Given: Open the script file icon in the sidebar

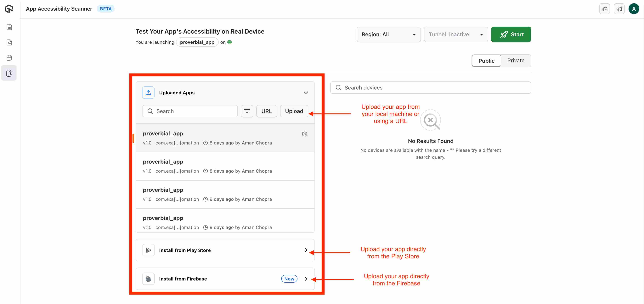Looking at the screenshot, I should 9,42.
